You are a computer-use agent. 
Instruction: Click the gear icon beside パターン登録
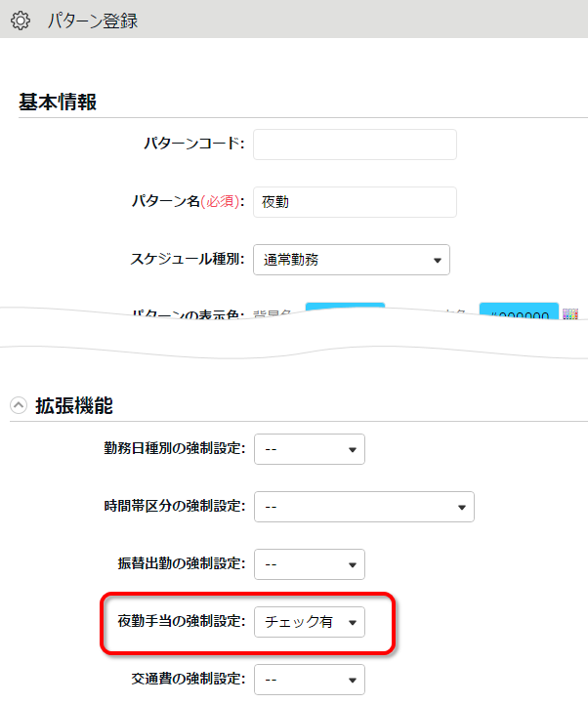point(20,21)
